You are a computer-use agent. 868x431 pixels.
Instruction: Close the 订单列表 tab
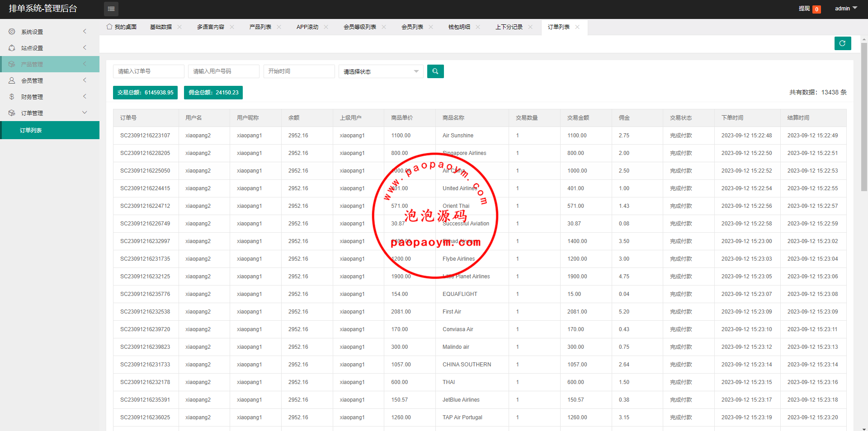577,27
